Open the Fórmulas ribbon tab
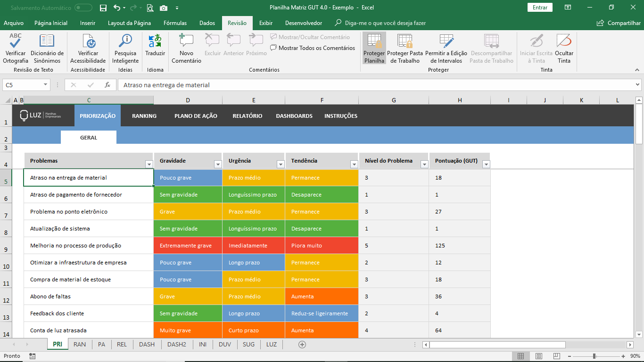The height and width of the screenshot is (362, 644). click(175, 23)
